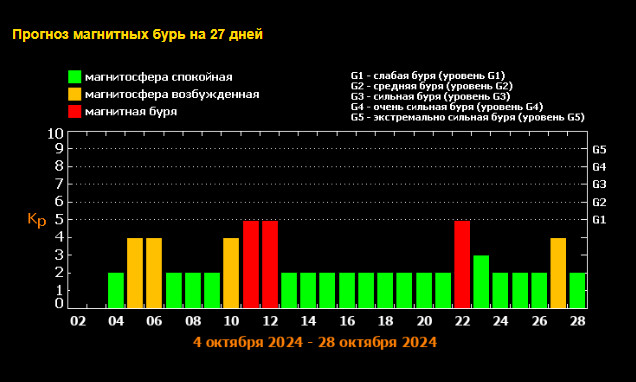Click the orange bar above the 10 label

point(231,273)
